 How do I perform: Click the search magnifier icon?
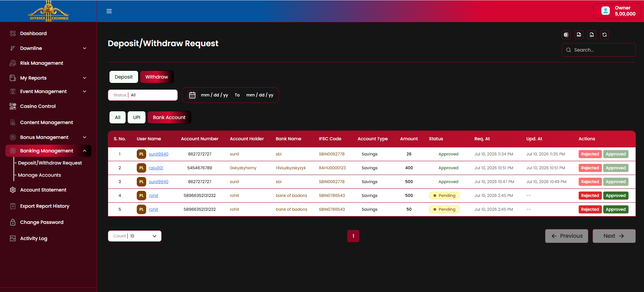pos(569,50)
